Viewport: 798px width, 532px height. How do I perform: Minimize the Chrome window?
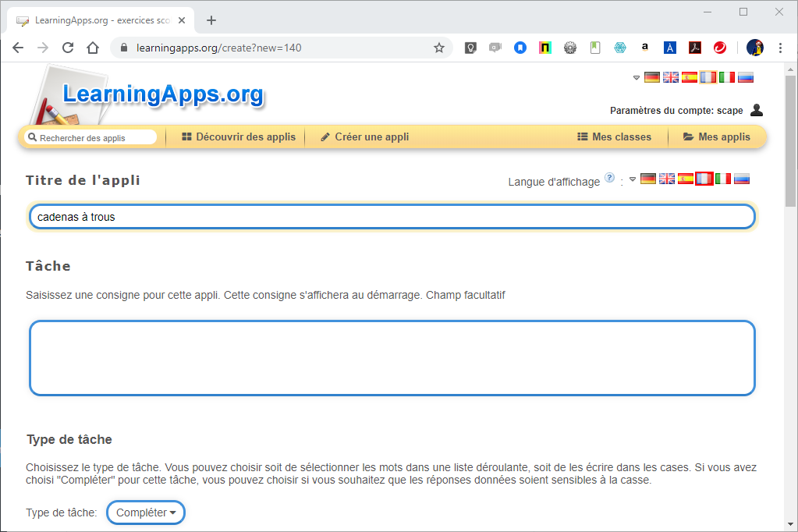(708, 12)
